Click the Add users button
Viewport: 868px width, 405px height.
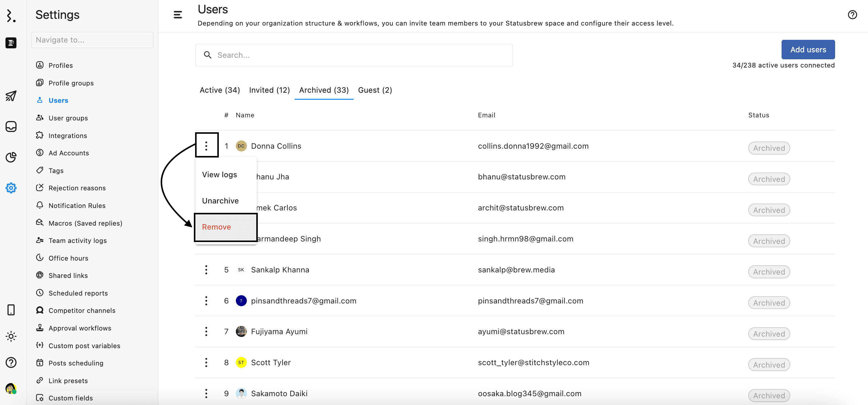click(808, 50)
